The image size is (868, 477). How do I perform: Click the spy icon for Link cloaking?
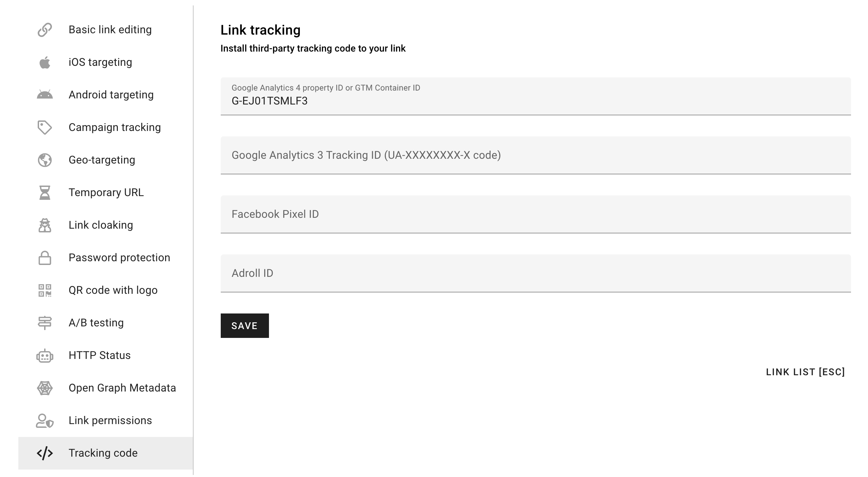click(44, 225)
